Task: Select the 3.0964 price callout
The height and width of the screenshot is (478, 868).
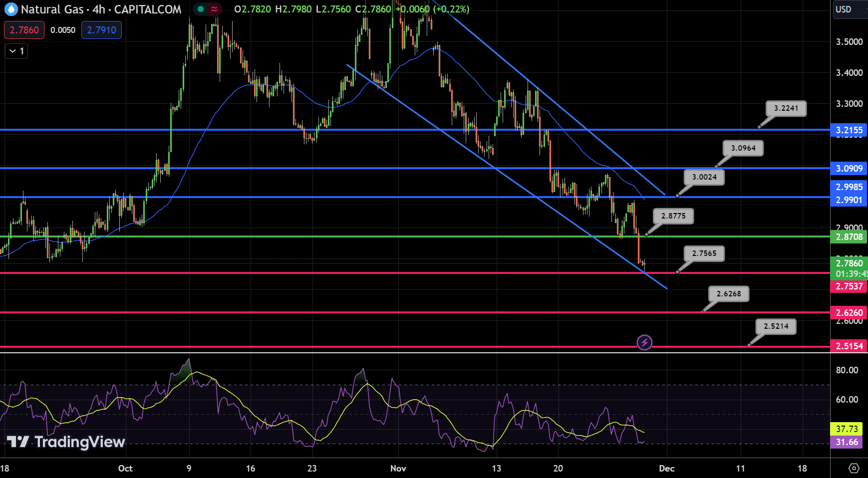Action: [x=743, y=148]
